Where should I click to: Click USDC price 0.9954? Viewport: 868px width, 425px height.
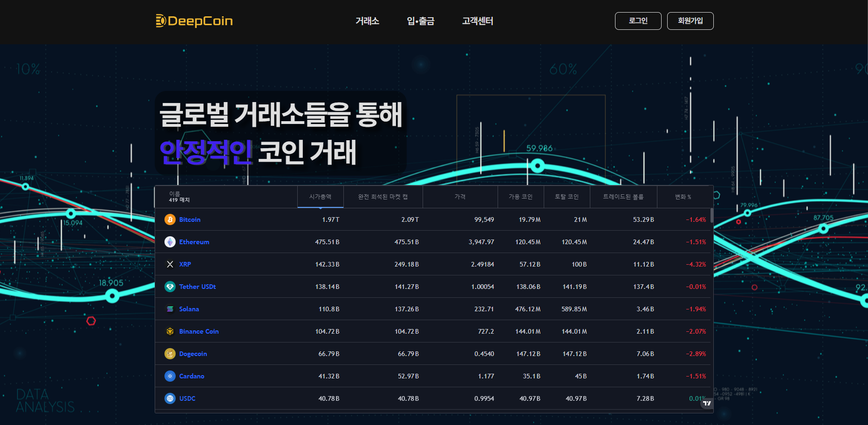coord(484,398)
